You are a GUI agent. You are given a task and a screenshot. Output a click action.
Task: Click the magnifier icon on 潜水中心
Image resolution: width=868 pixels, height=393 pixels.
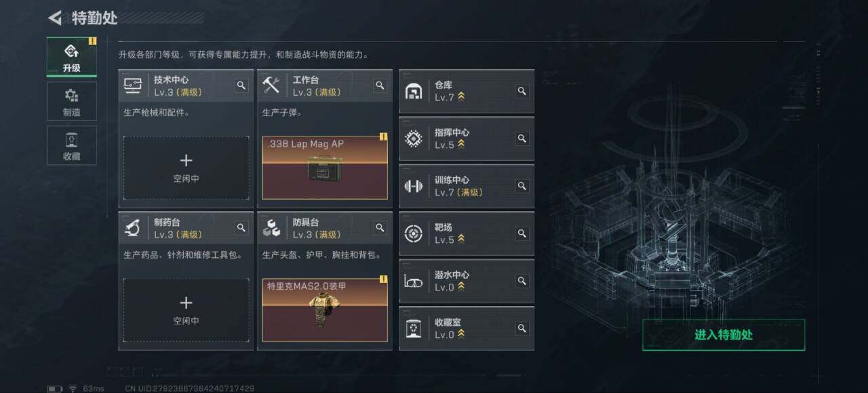(x=521, y=281)
